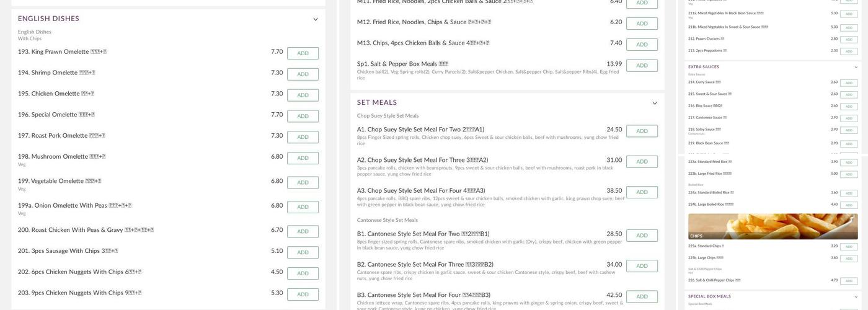Collapse the English Dishes section chevron
The image size is (868, 310).
tap(315, 19)
